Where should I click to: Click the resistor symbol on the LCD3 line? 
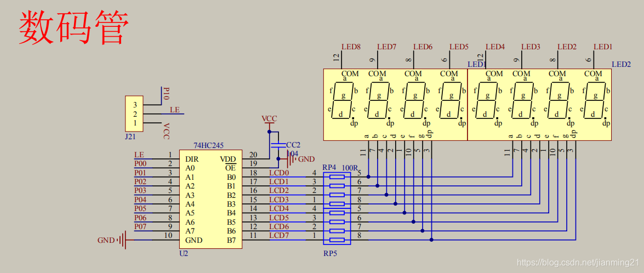[337, 204]
